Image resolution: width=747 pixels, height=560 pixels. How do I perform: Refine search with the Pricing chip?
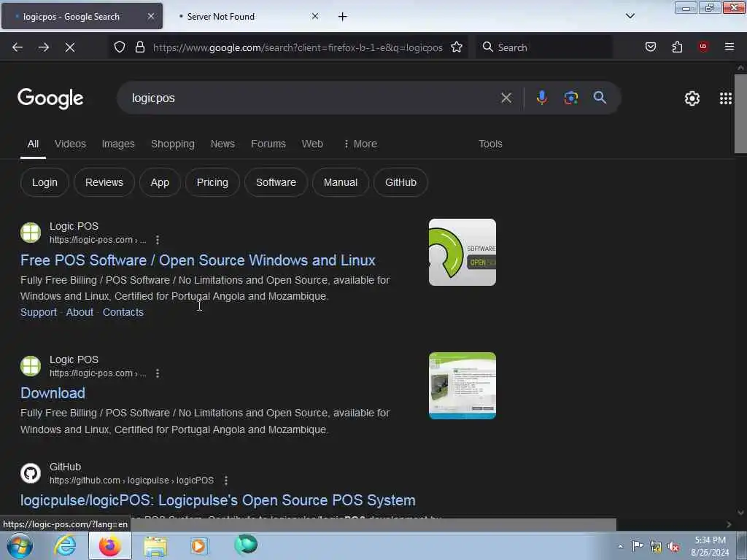tap(212, 182)
